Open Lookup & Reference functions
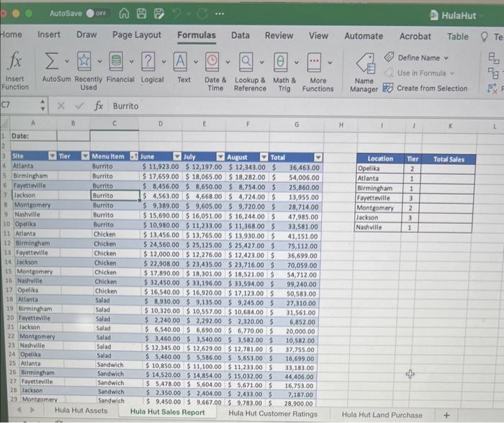Viewport: 504px width, 423px height. point(250,72)
